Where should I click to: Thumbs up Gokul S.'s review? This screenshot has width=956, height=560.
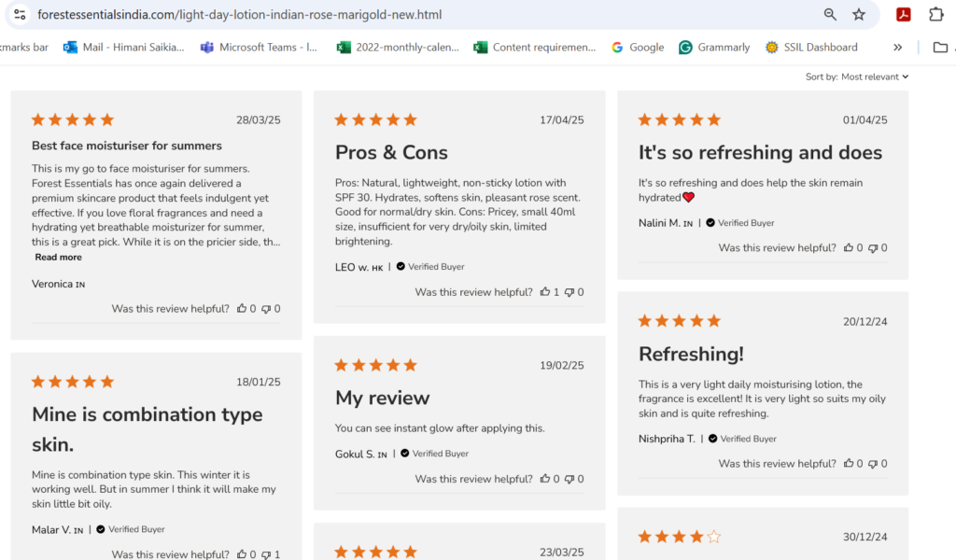point(545,479)
